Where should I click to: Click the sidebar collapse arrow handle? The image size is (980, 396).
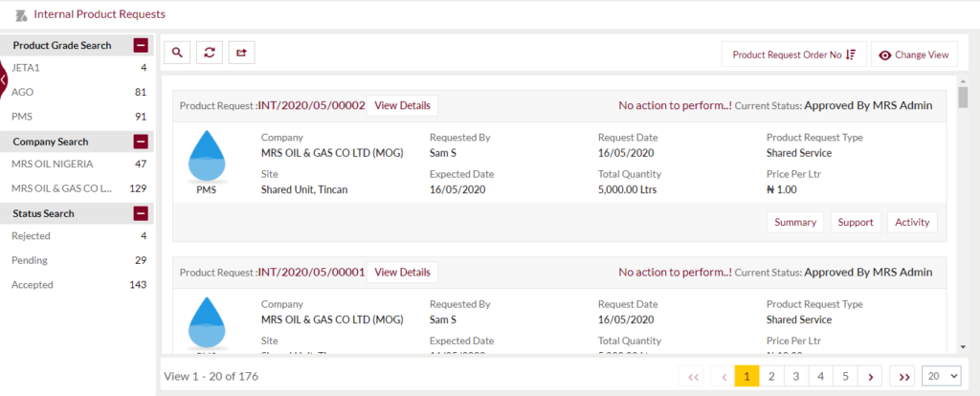coord(4,79)
